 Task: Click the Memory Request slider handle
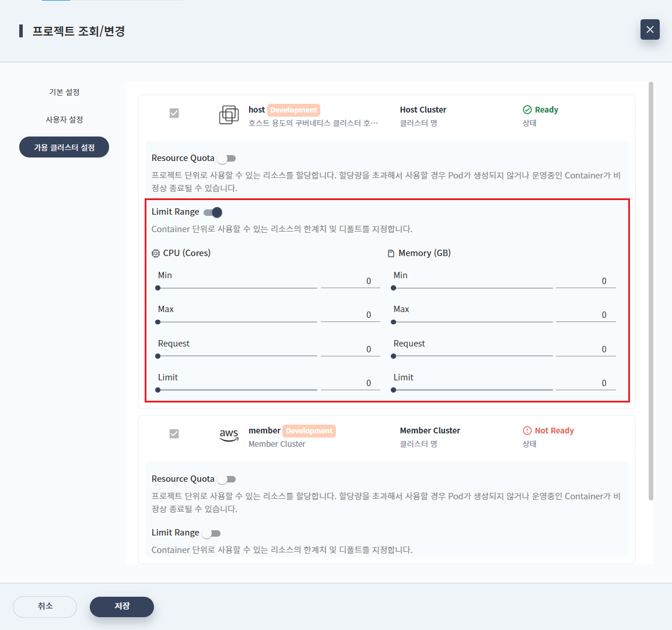pos(393,356)
